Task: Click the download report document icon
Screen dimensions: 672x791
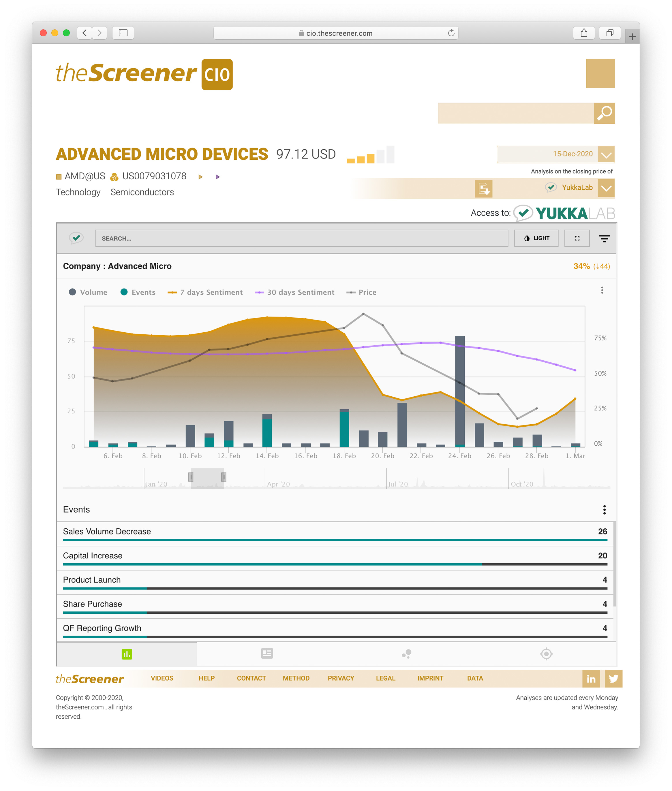Action: click(483, 189)
